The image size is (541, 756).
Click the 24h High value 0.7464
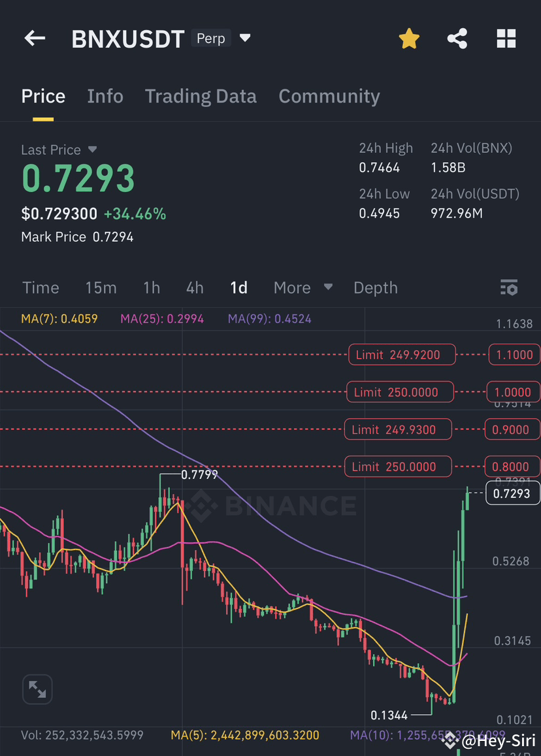pos(380,167)
